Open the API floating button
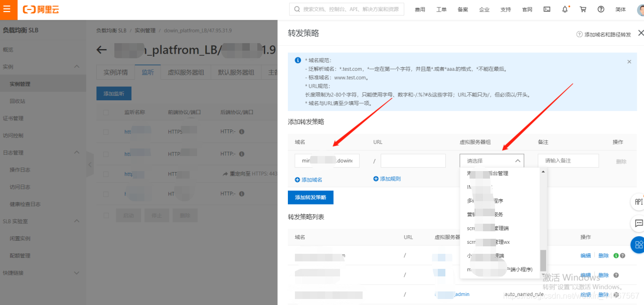Image resolution: width=644 pixels, height=305 pixels. point(638,202)
